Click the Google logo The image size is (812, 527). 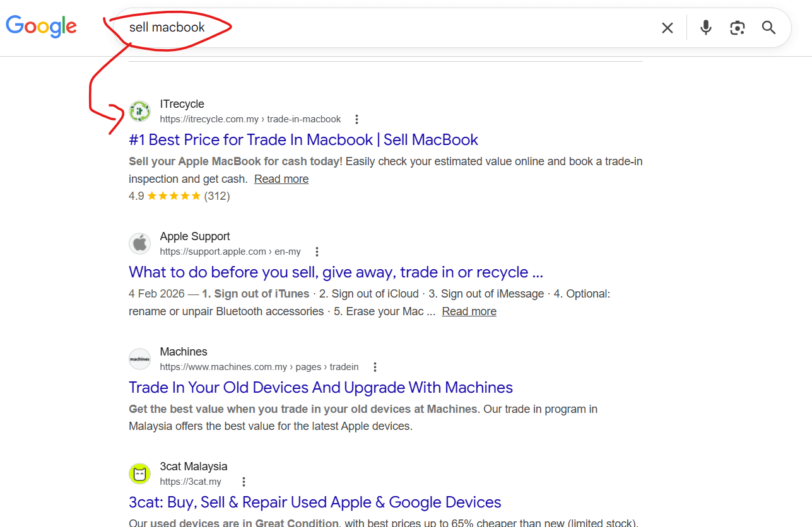click(41, 26)
